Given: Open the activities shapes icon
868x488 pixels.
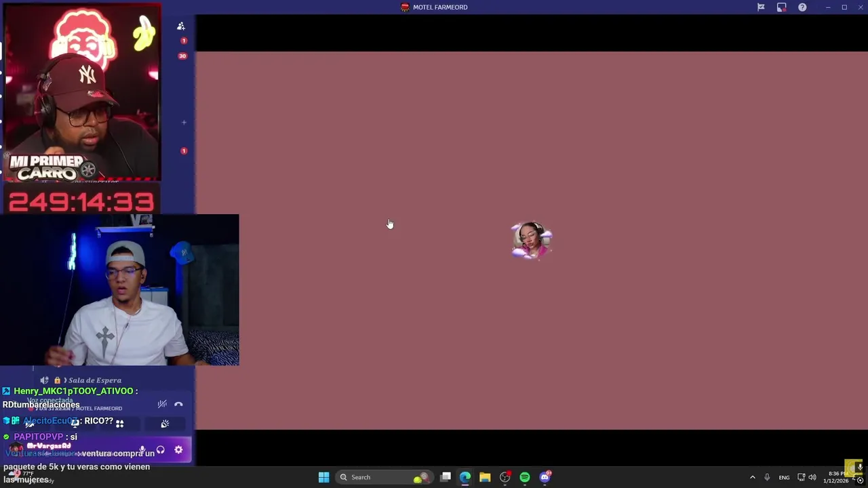Looking at the screenshot, I should coord(119,424).
